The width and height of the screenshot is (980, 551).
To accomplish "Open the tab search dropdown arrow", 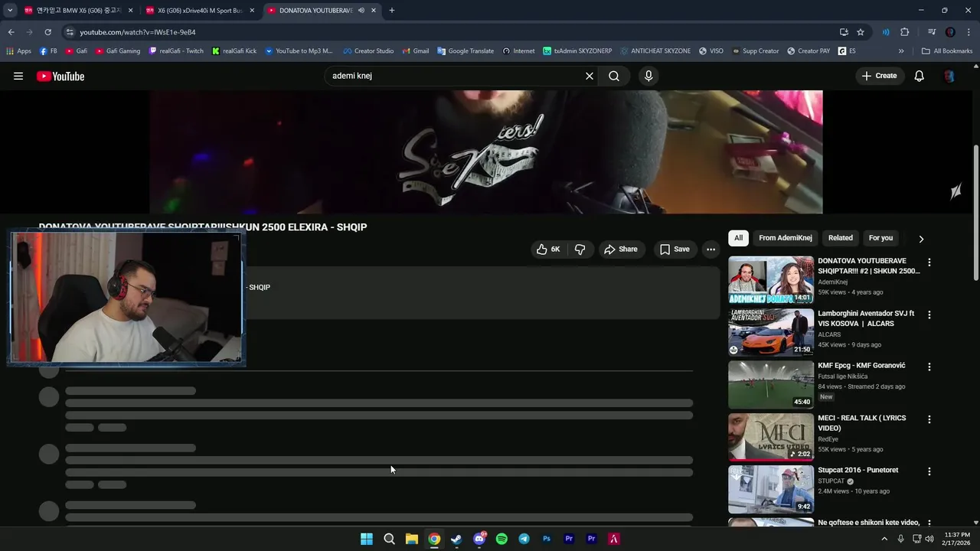I will point(10,10).
